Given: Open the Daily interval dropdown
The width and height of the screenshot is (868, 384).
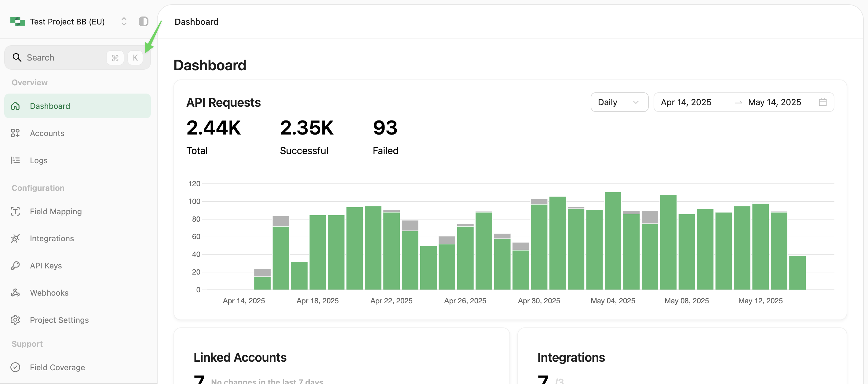Looking at the screenshot, I should click(619, 102).
